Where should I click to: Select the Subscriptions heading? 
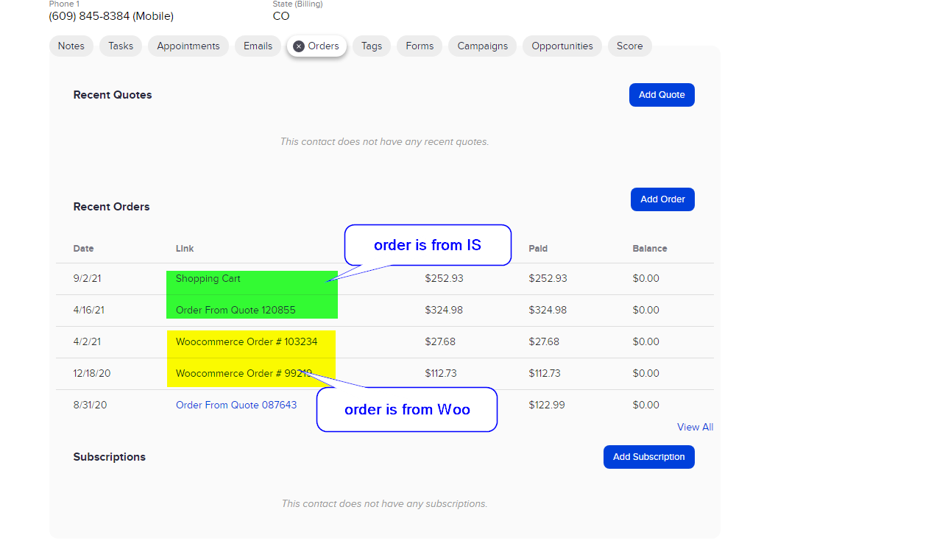click(x=110, y=457)
